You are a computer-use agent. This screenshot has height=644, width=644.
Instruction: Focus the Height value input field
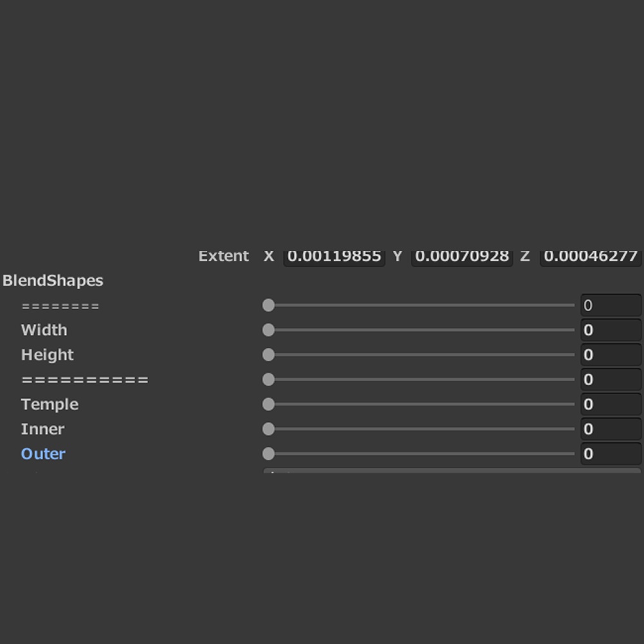(610, 355)
